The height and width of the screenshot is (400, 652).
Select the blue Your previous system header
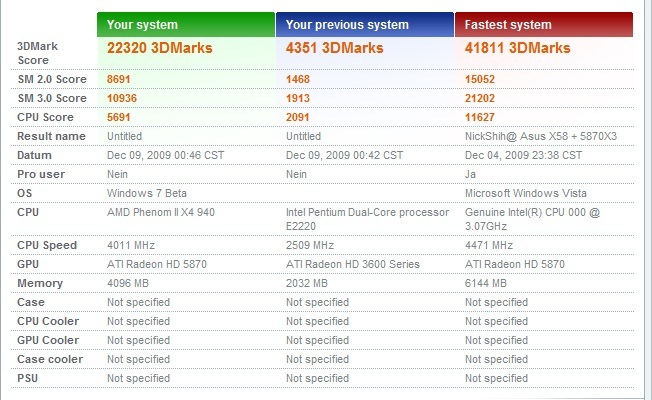pyautogui.click(x=365, y=25)
